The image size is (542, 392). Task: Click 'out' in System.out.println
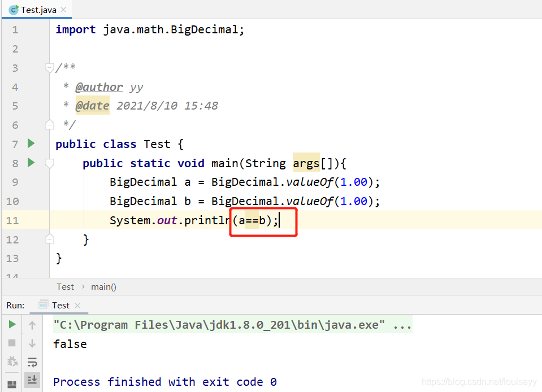coord(167,220)
